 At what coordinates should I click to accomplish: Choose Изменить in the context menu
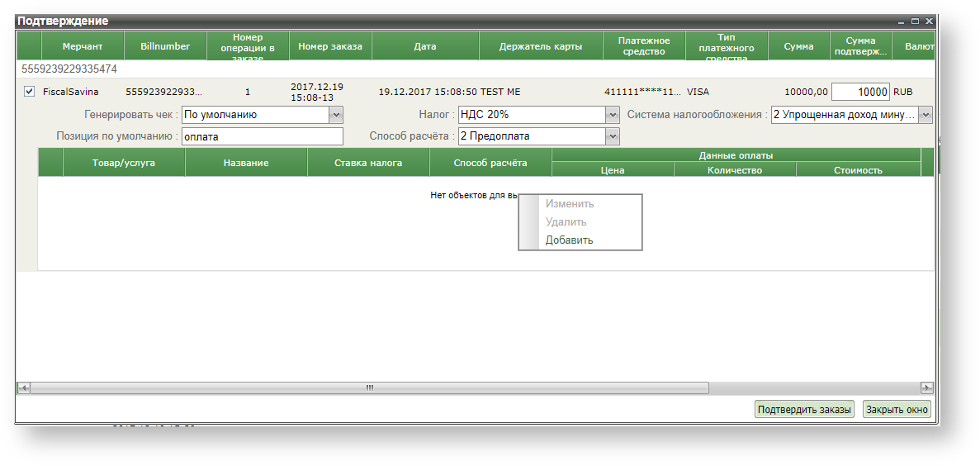click(569, 204)
